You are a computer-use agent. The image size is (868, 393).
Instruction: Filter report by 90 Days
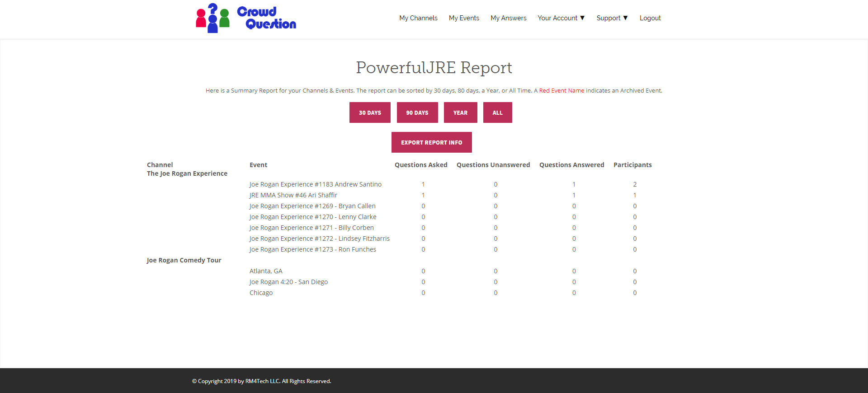click(417, 112)
